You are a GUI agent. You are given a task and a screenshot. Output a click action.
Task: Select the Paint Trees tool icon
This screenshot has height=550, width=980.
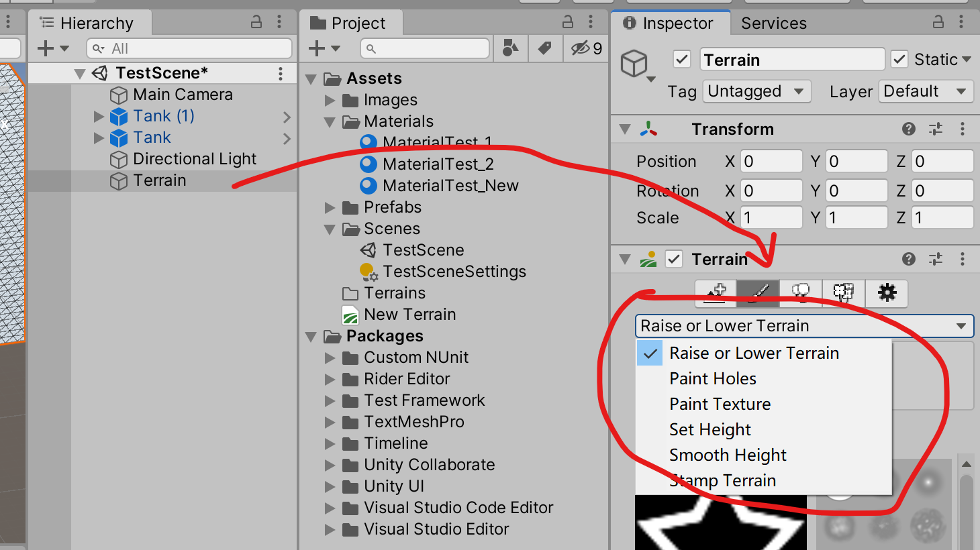tap(801, 293)
